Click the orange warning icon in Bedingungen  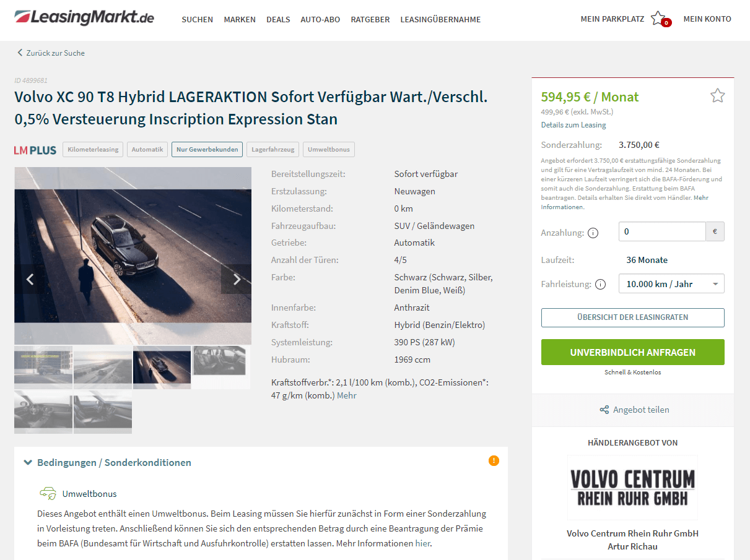(x=494, y=460)
